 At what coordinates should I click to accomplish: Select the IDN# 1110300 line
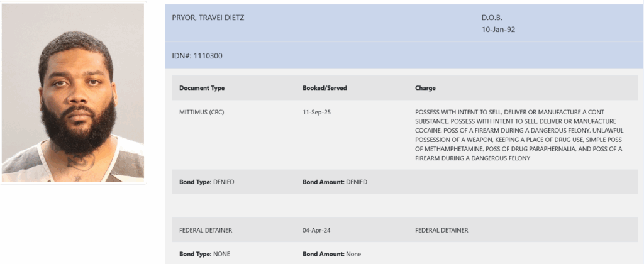197,56
